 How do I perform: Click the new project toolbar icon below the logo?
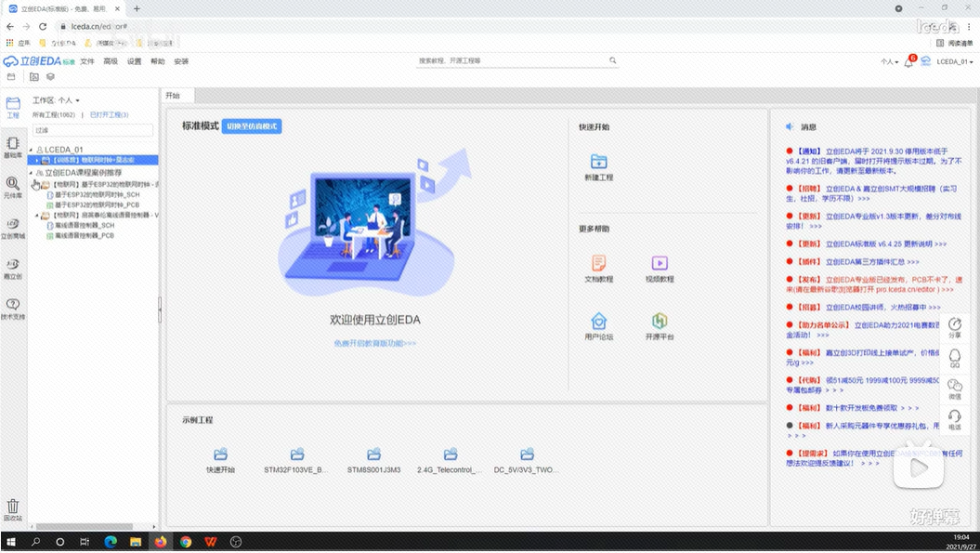click(x=11, y=77)
